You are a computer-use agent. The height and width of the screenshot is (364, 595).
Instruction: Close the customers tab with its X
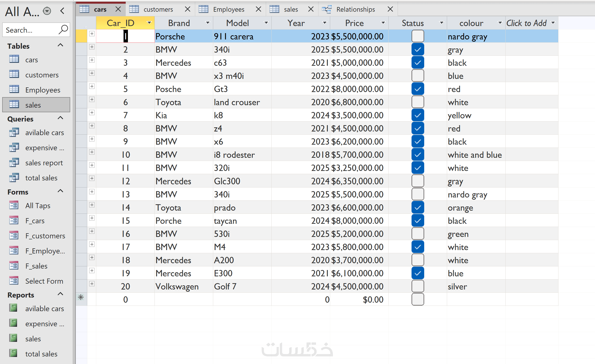pyautogui.click(x=187, y=9)
